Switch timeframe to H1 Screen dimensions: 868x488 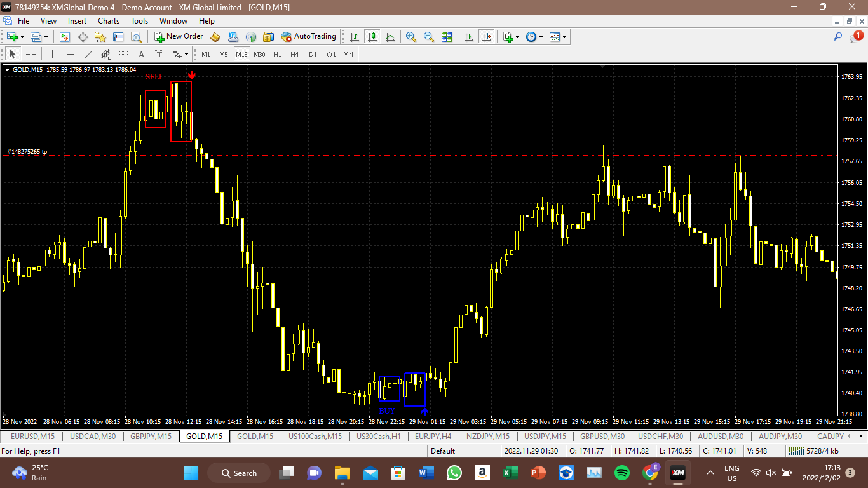pyautogui.click(x=277, y=54)
